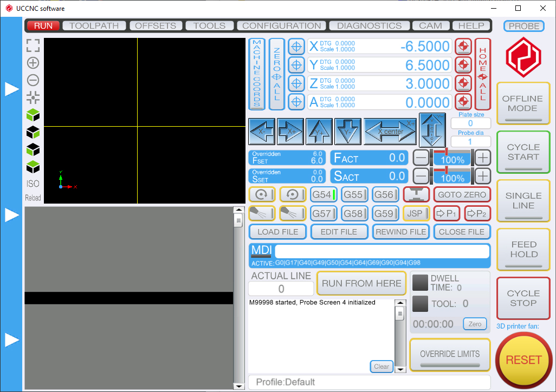Image resolution: width=556 pixels, height=392 pixels.
Task: Jog the machine in X plus direction
Action: (x=290, y=131)
